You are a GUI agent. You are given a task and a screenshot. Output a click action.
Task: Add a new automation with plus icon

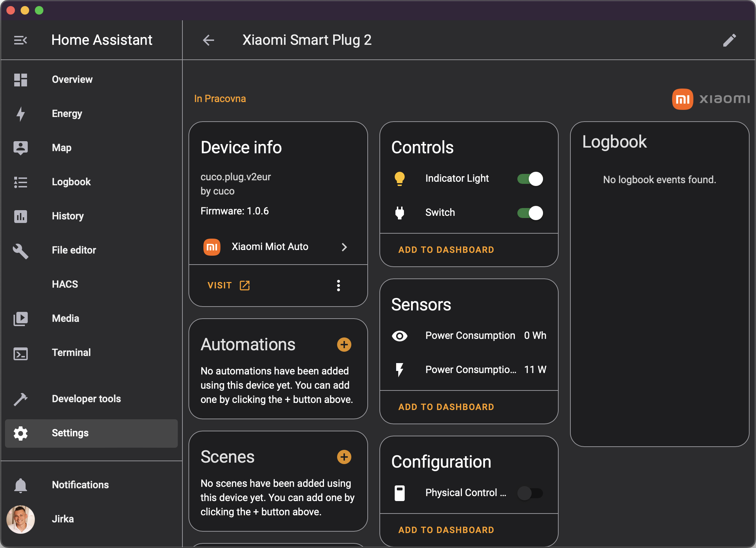click(x=344, y=345)
